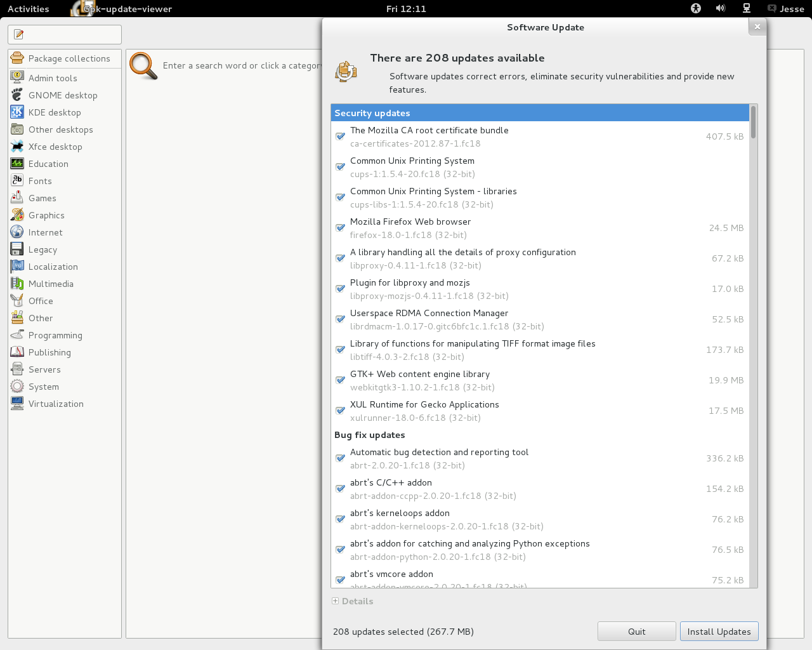The width and height of the screenshot is (812, 650).
Task: Close the Software Update dialog
Action: [757, 27]
